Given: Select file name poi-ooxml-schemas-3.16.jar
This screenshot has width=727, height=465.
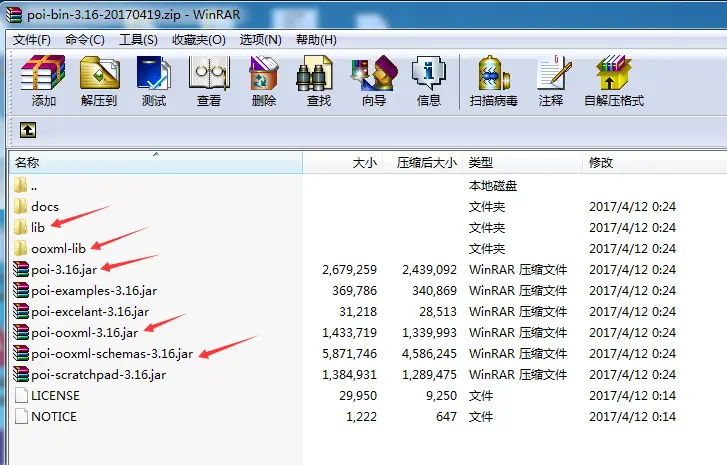Looking at the screenshot, I should coord(112,354).
